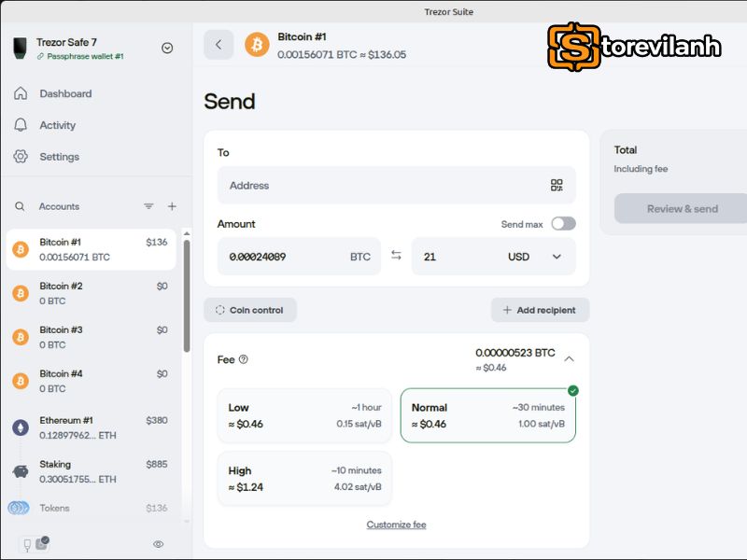Add a new account with the plus icon

pyautogui.click(x=172, y=206)
